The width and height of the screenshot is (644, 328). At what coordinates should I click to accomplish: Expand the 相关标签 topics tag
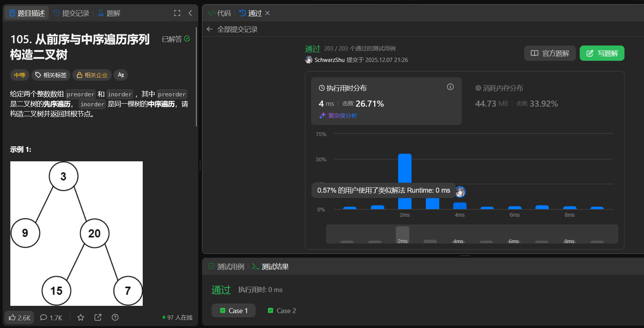click(51, 75)
